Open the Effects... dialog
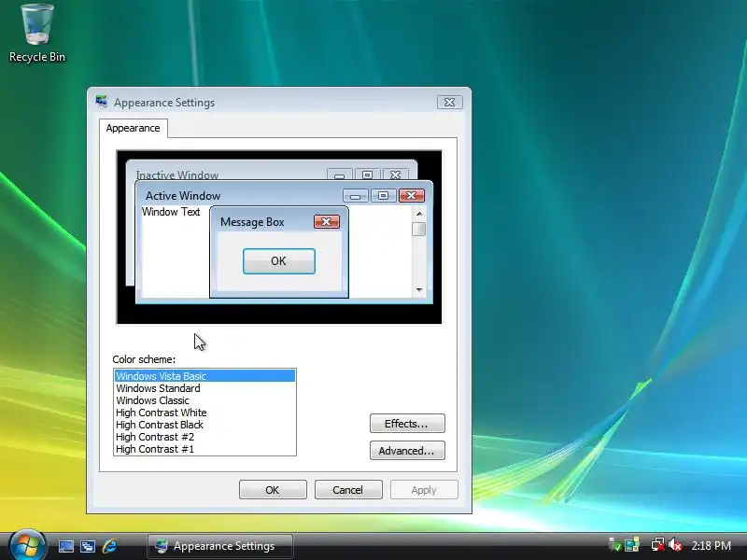This screenshot has width=747, height=560. click(x=407, y=424)
